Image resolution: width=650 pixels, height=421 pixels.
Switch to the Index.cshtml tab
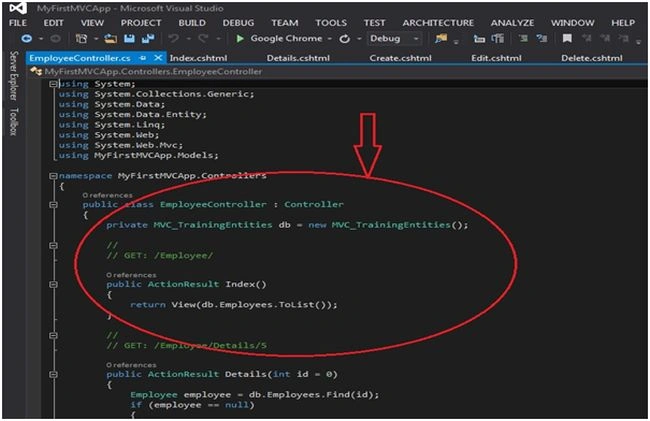click(x=198, y=58)
